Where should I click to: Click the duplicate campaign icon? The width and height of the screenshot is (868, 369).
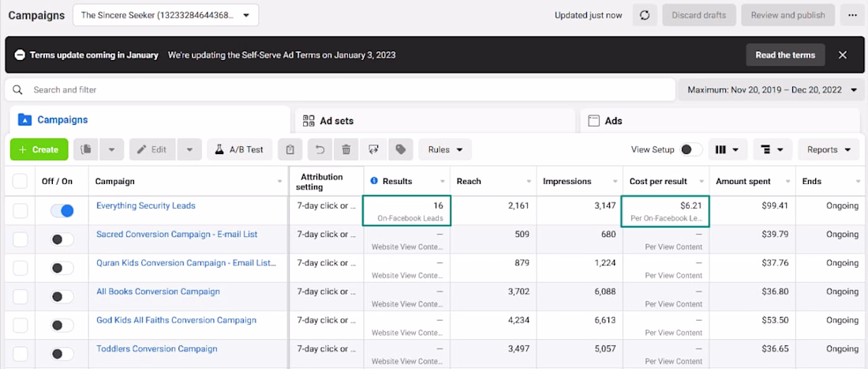click(86, 149)
